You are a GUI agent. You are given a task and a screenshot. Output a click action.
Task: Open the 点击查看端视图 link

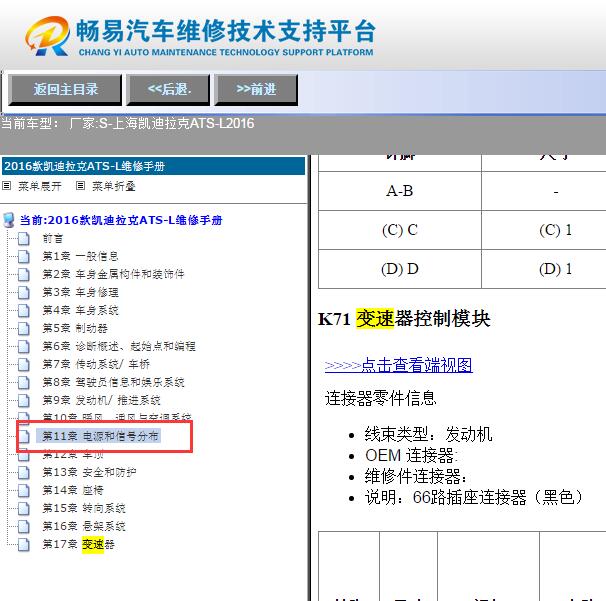398,365
